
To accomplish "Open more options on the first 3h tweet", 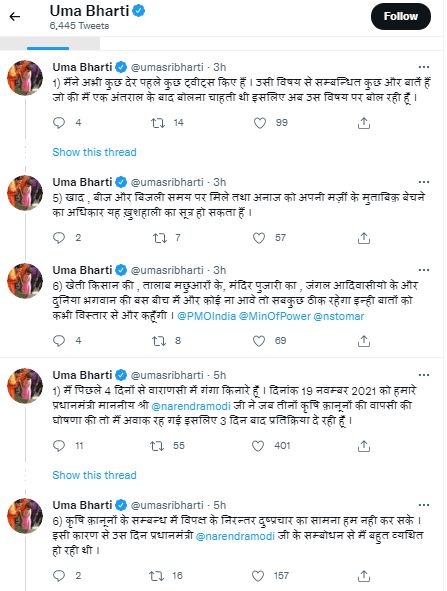I will pyautogui.click(x=424, y=67).
